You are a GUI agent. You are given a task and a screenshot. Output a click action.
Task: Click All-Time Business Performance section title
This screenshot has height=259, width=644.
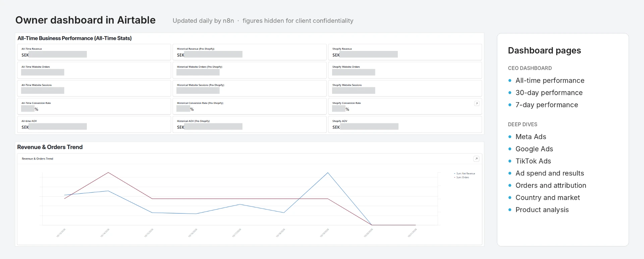coord(74,38)
